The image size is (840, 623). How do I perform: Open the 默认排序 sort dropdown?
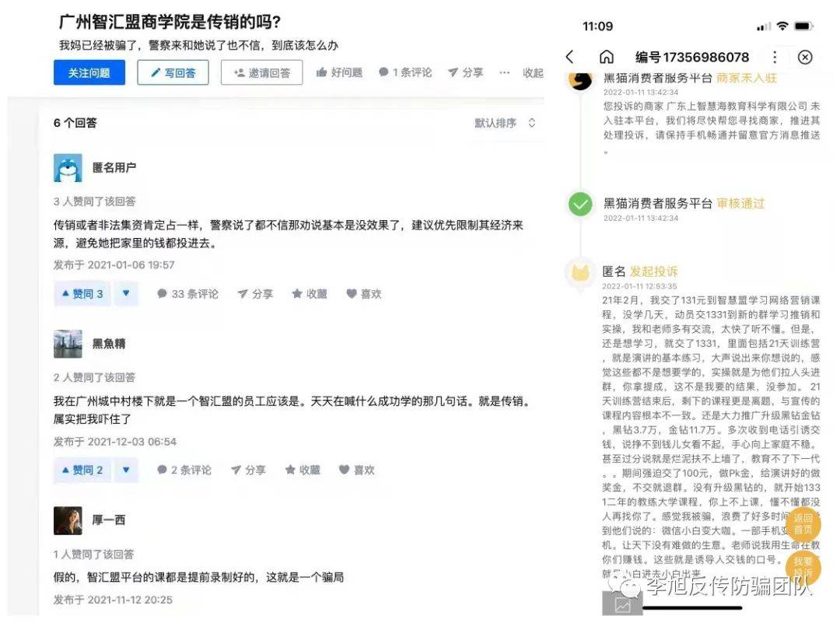tap(505, 123)
